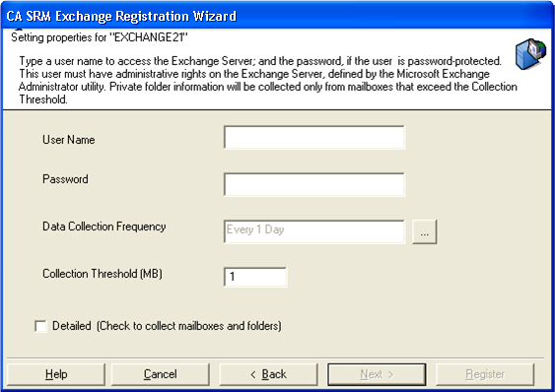The width and height of the screenshot is (555, 392).
Task: Click the instruction paragraph about Exchange Server access
Action: [x=267, y=80]
